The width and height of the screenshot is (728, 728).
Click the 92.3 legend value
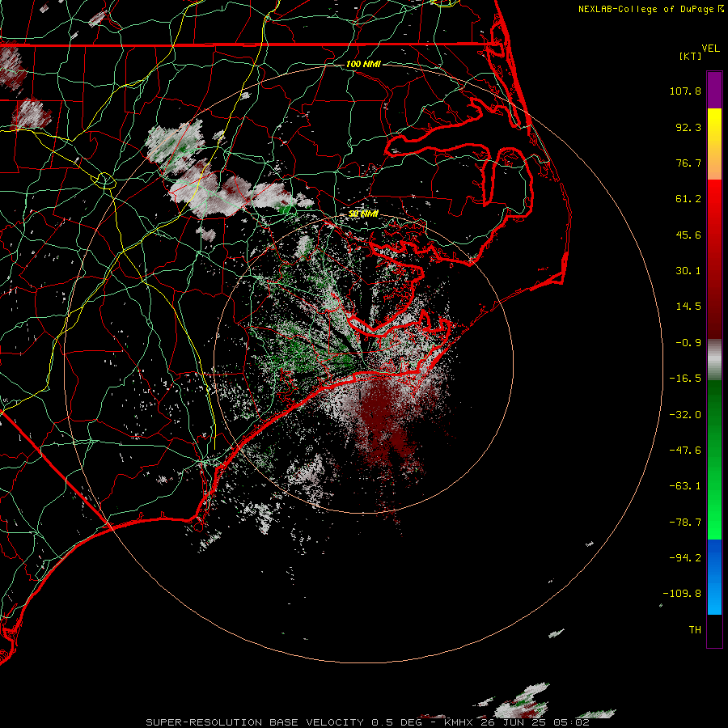(688, 127)
